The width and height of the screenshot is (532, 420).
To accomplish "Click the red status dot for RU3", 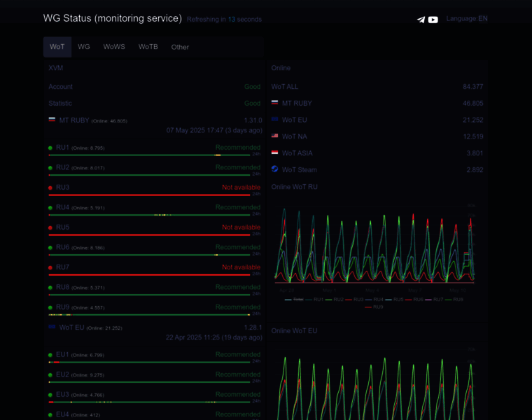I will tap(50, 188).
